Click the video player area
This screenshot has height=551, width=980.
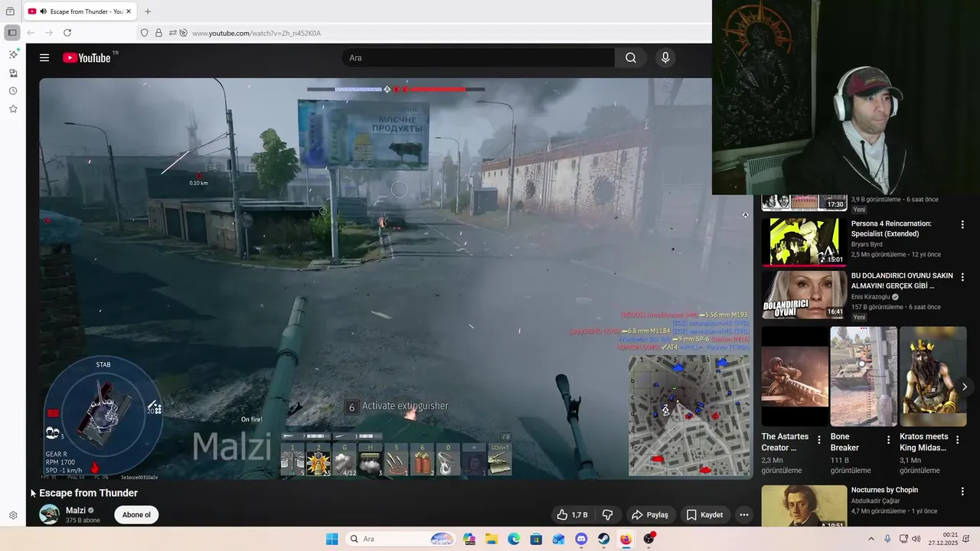click(396, 278)
